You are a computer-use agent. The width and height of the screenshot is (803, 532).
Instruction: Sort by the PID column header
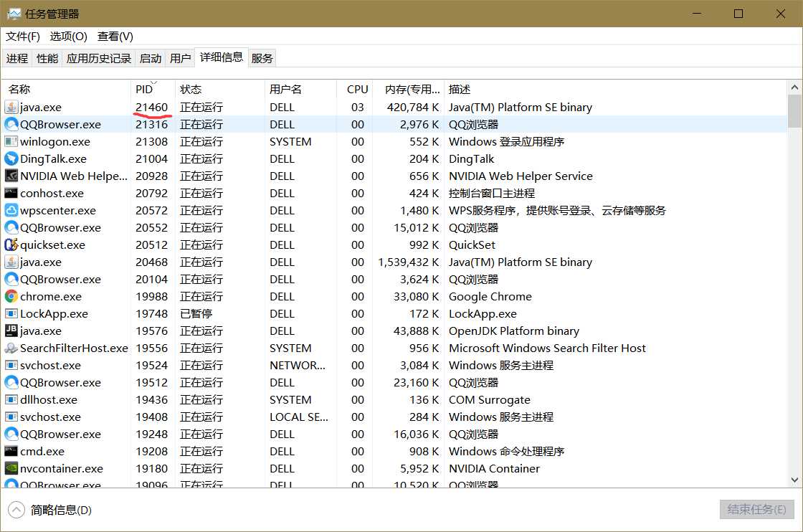pyautogui.click(x=153, y=89)
